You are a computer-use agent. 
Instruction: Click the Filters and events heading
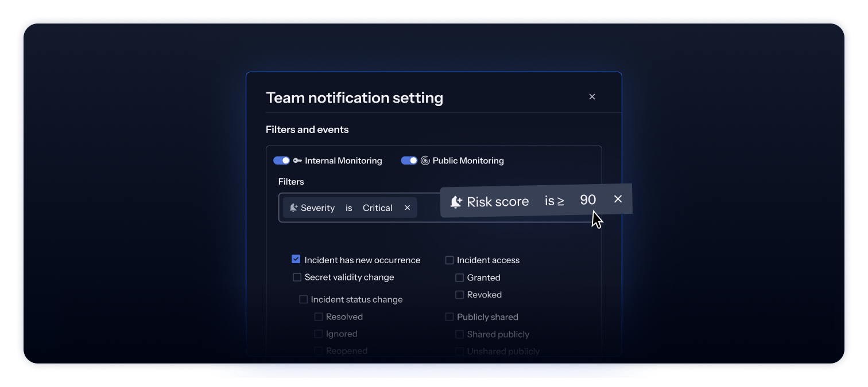[x=307, y=130]
